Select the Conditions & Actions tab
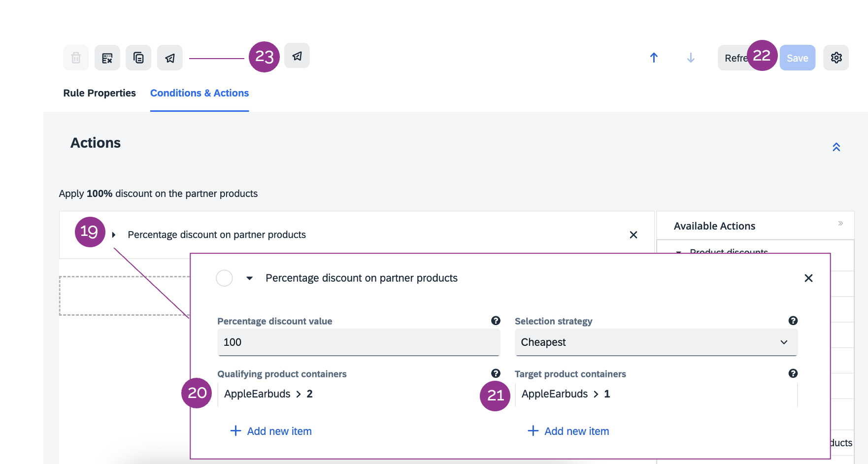This screenshot has width=868, height=464. [x=200, y=93]
